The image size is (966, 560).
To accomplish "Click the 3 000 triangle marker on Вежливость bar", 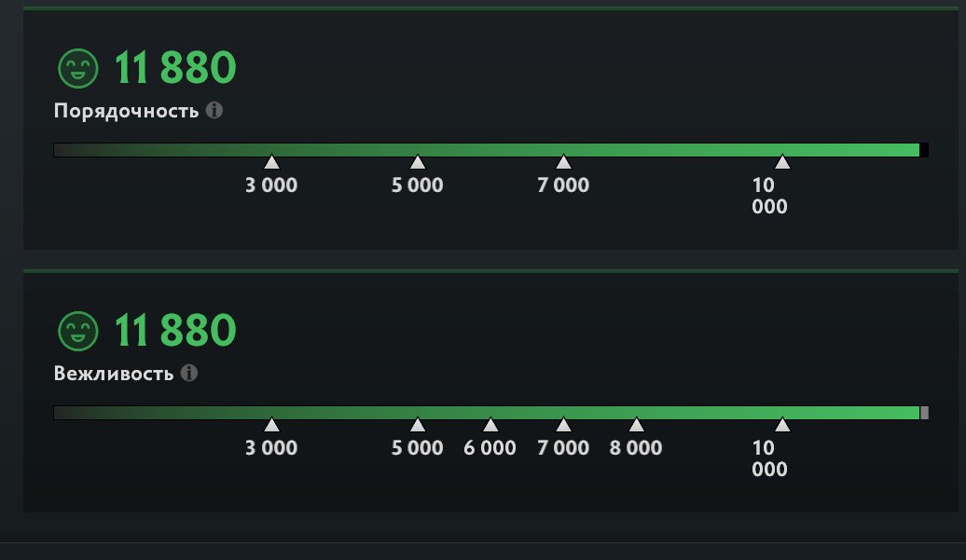I will [x=271, y=425].
